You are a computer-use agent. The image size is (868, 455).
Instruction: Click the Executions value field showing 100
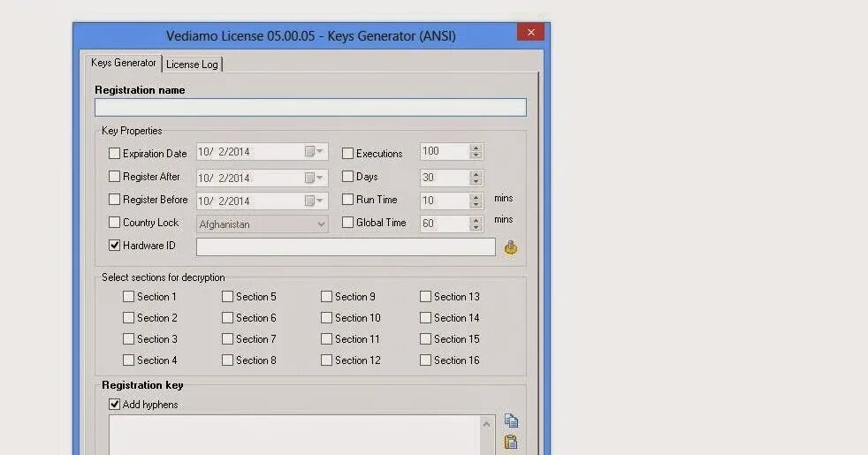coord(445,151)
